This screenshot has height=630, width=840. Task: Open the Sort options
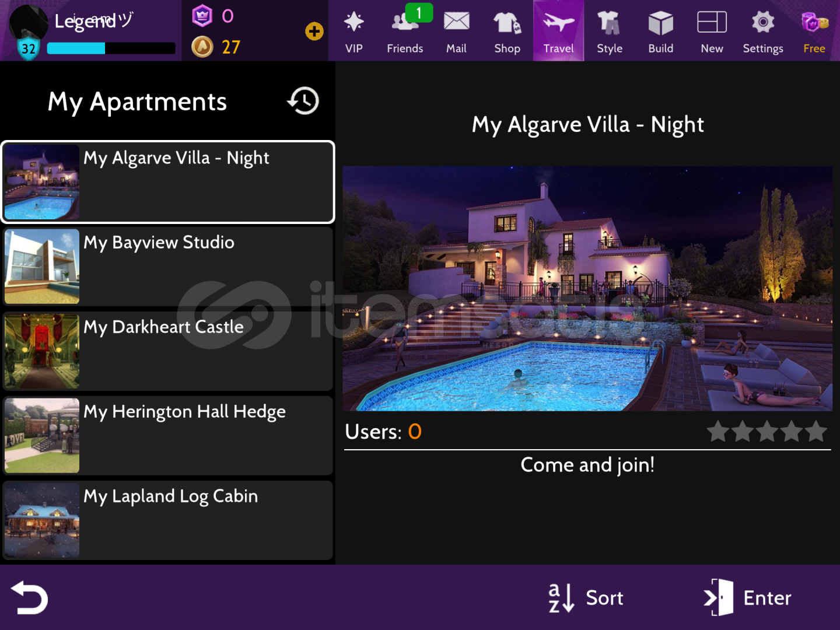pos(586,598)
